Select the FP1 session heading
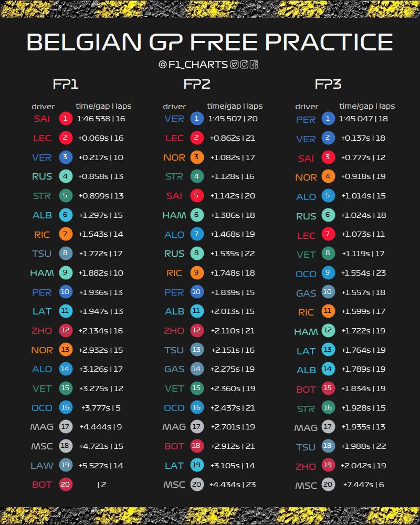Image resolution: width=420 pixels, height=525 pixels. [66, 85]
